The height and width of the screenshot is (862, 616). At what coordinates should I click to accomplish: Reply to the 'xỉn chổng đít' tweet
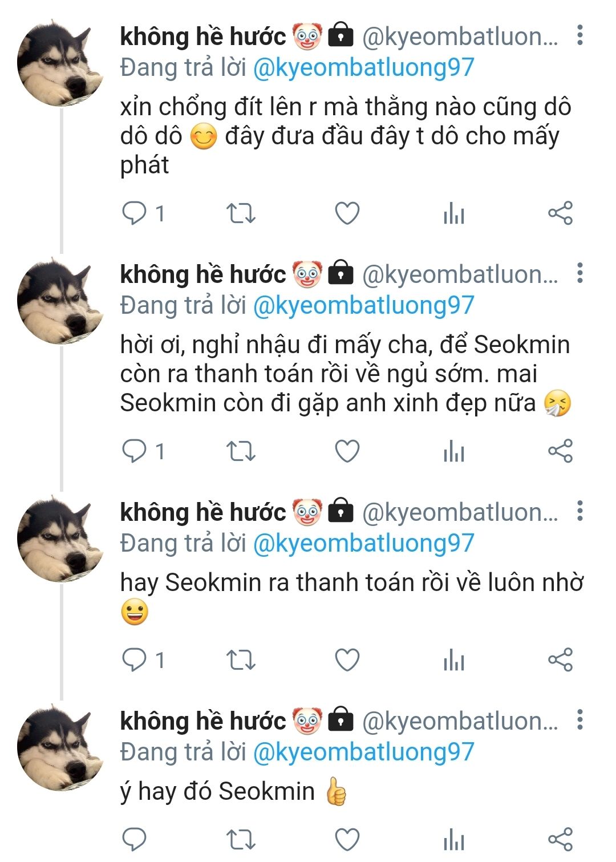pyautogui.click(x=135, y=214)
